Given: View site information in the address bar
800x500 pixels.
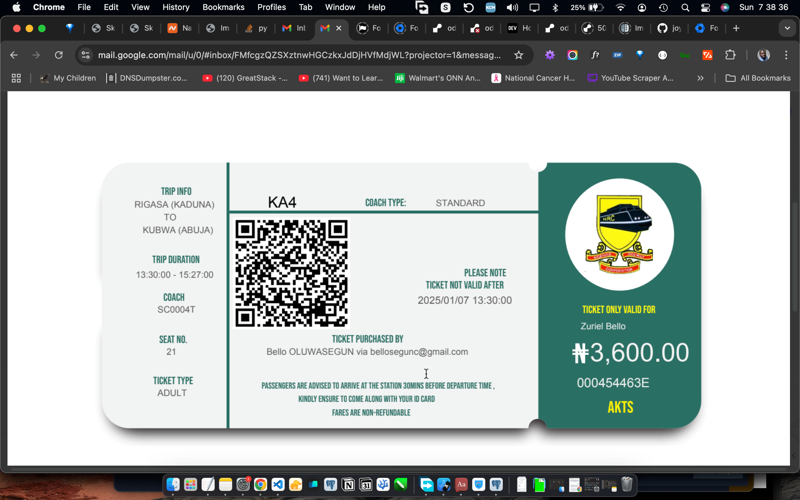Looking at the screenshot, I should (86, 55).
